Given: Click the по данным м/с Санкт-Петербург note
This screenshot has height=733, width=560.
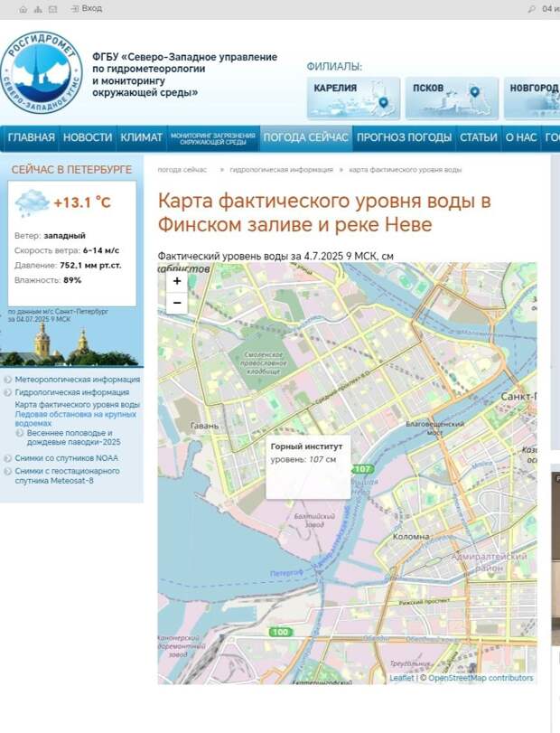Looking at the screenshot, I should pyautogui.click(x=58, y=315).
